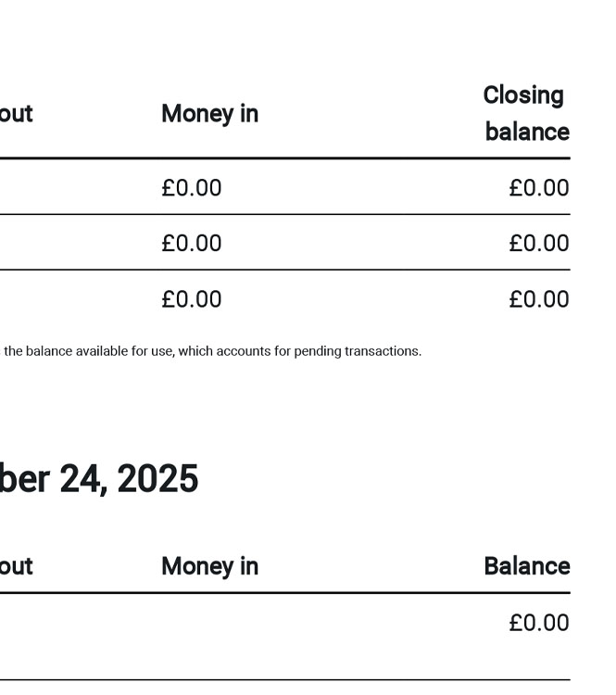Click the Closing balance column header
The image size is (616, 695).
[525, 114]
